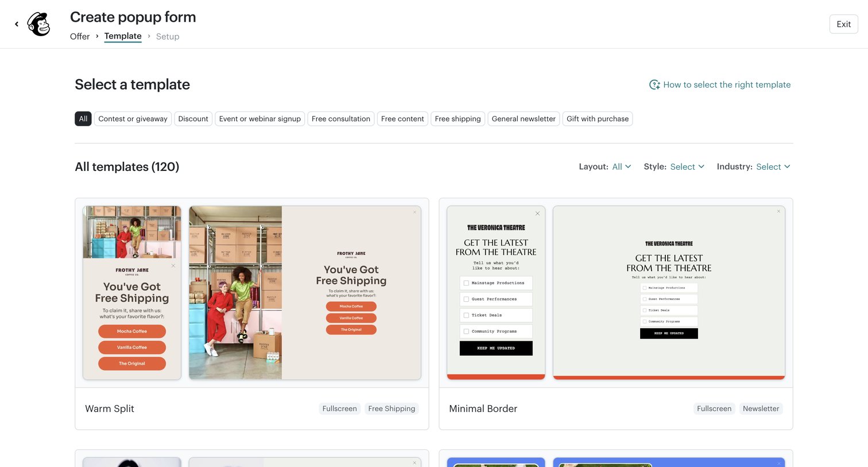The width and height of the screenshot is (868, 467).
Task: Click the Fullscreen tag on Warm Split
Action: [x=340, y=408]
